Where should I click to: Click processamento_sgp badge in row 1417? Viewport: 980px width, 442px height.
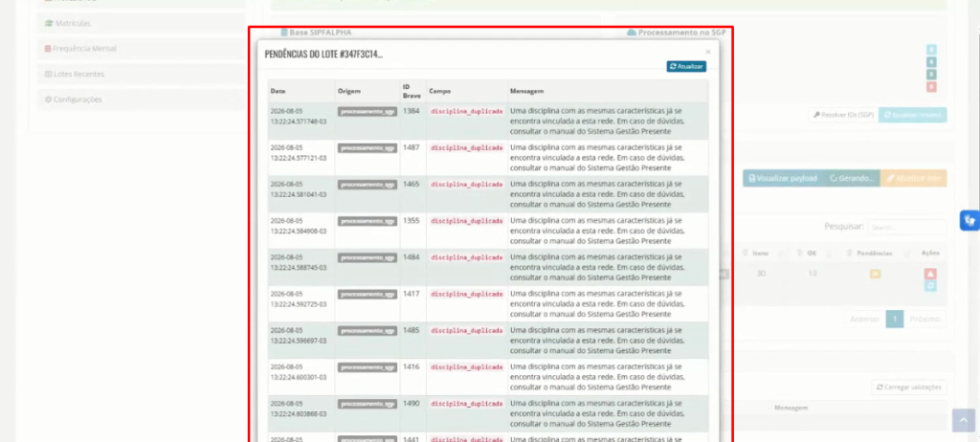tap(367, 294)
